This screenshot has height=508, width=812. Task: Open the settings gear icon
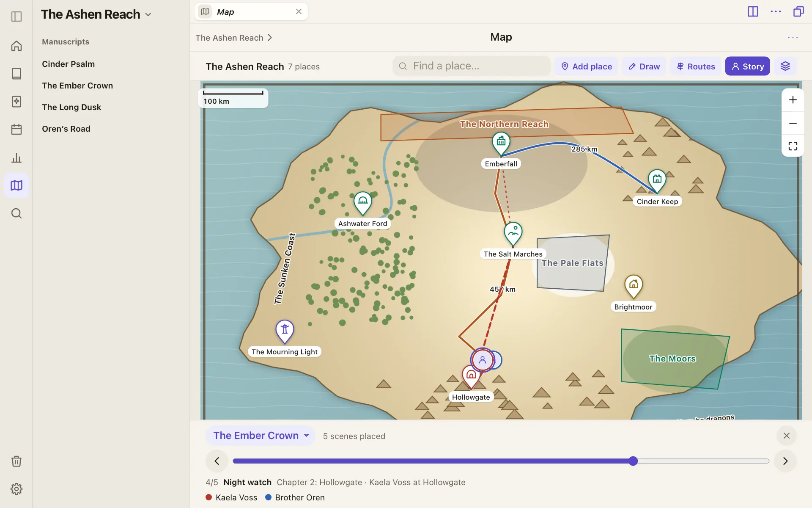pyautogui.click(x=16, y=489)
